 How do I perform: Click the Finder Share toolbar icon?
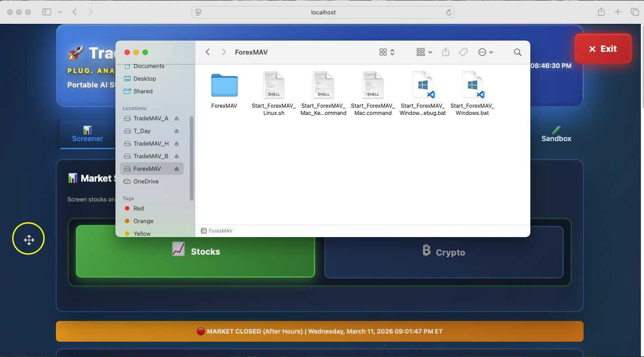click(x=446, y=52)
